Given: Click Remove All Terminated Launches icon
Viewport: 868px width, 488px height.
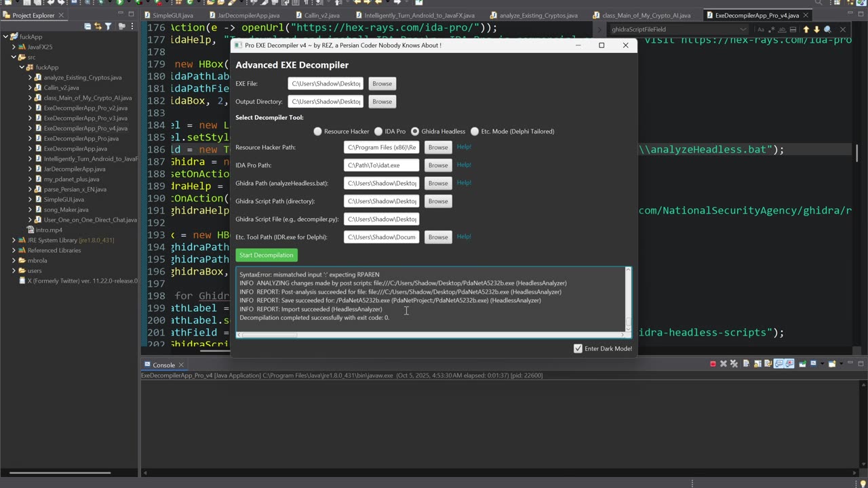Looking at the screenshot, I should coord(734,364).
